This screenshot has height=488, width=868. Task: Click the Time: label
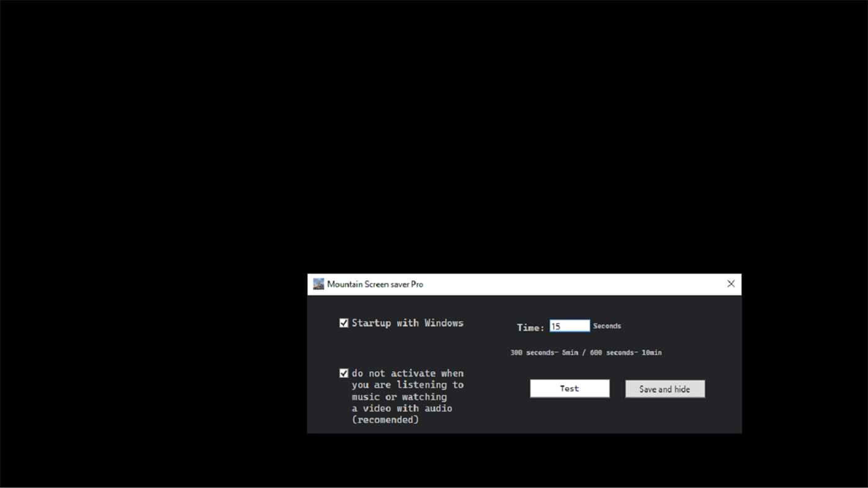(x=530, y=327)
